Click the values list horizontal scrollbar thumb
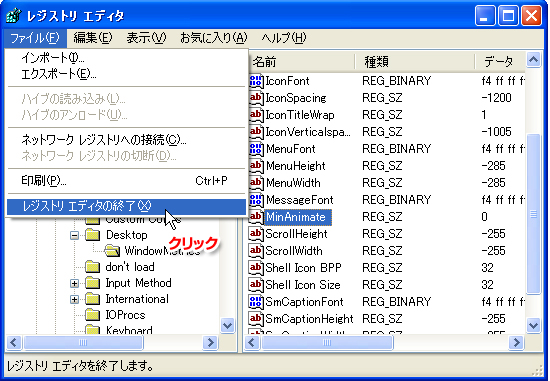The image size is (550, 381). pyautogui.click(x=327, y=342)
